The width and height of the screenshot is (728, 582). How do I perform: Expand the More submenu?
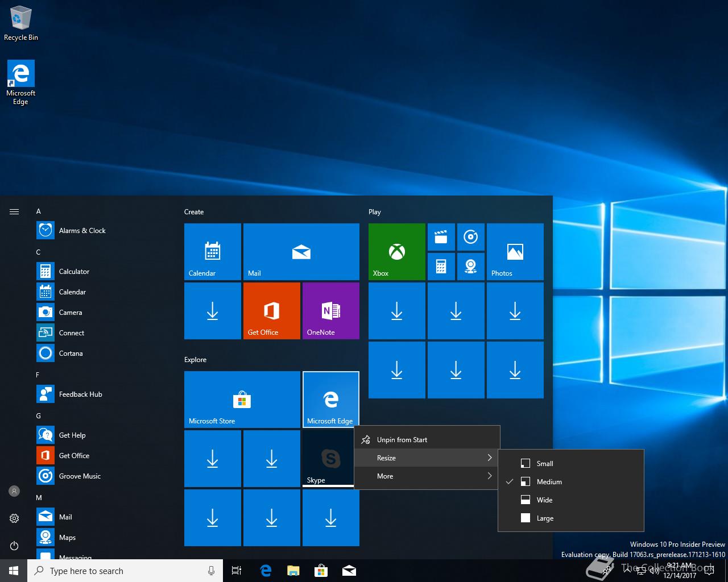(427, 476)
